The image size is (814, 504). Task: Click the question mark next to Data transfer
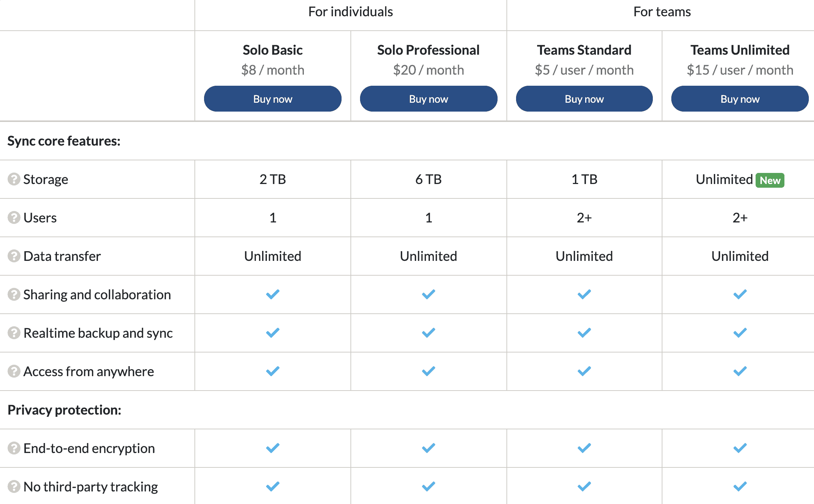[x=14, y=256]
